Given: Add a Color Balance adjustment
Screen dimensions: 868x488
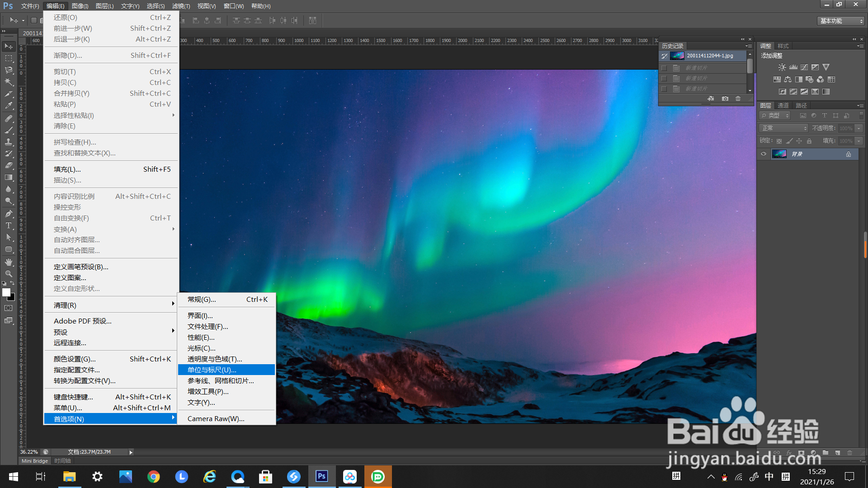Looking at the screenshot, I should point(788,80).
